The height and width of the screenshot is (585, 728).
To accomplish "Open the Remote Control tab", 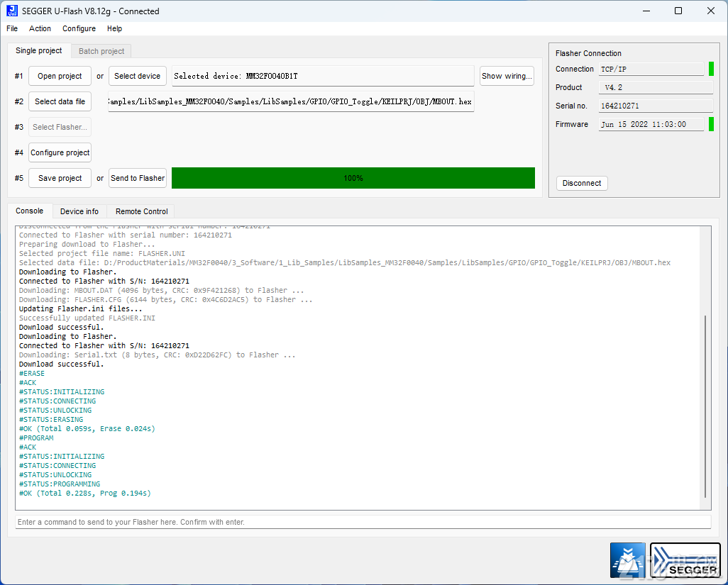I will (x=142, y=211).
